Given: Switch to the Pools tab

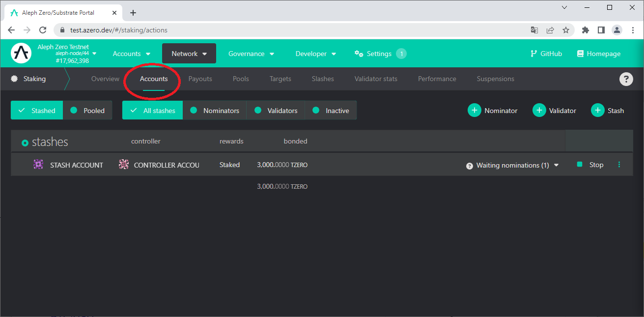Looking at the screenshot, I should 241,79.
